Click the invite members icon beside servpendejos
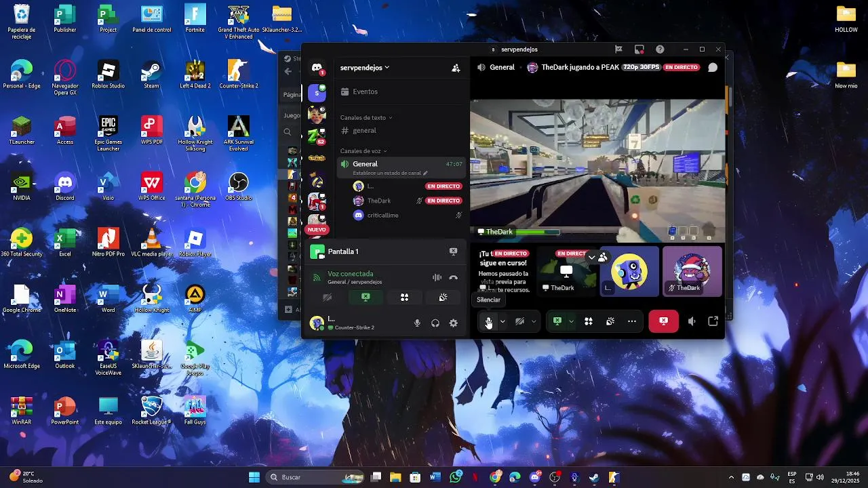The image size is (868, 488). pyautogui.click(x=456, y=68)
